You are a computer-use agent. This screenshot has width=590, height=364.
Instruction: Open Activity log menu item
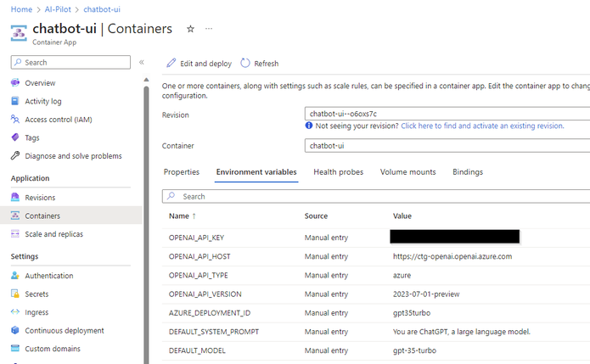pos(43,101)
